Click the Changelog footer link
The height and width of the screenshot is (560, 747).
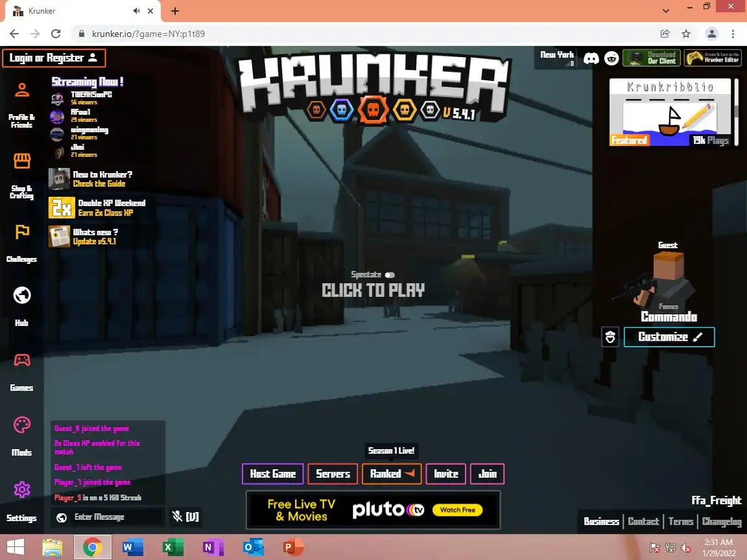(722, 521)
